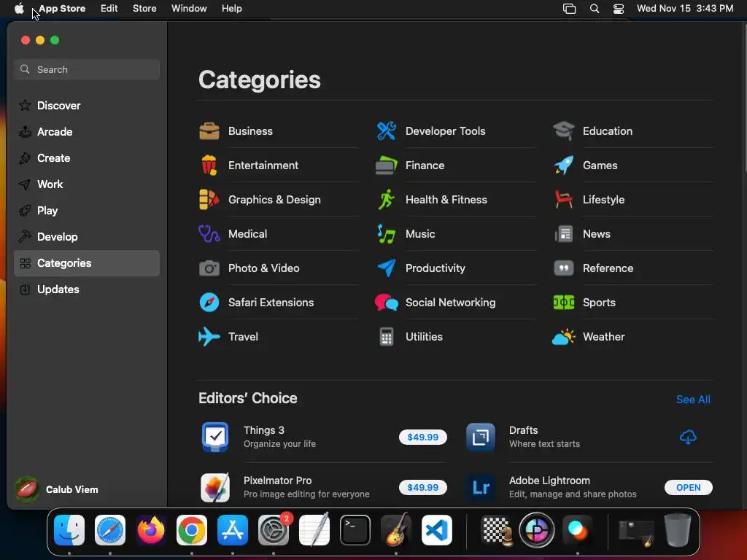The height and width of the screenshot is (560, 747).
Task: Open the Help menu
Action: tap(231, 9)
